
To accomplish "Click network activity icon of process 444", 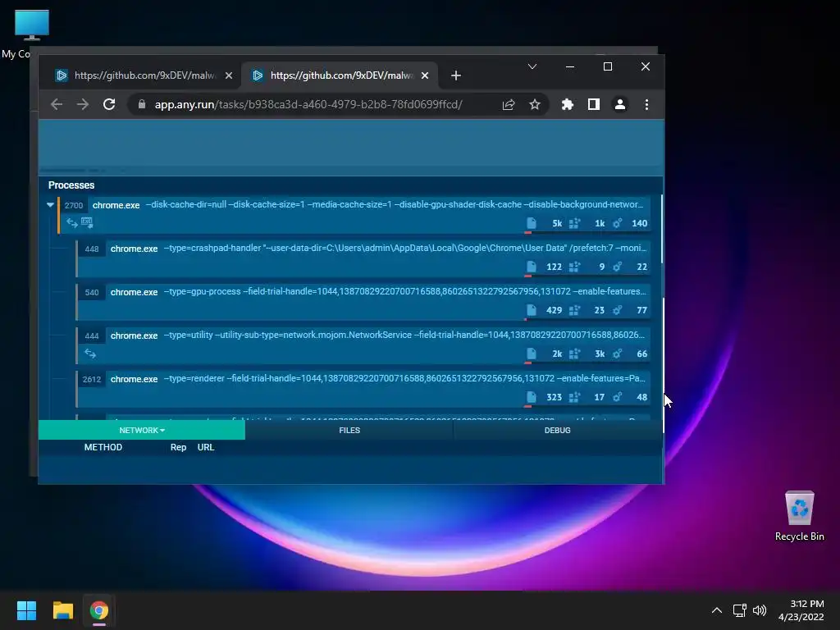I will point(90,354).
